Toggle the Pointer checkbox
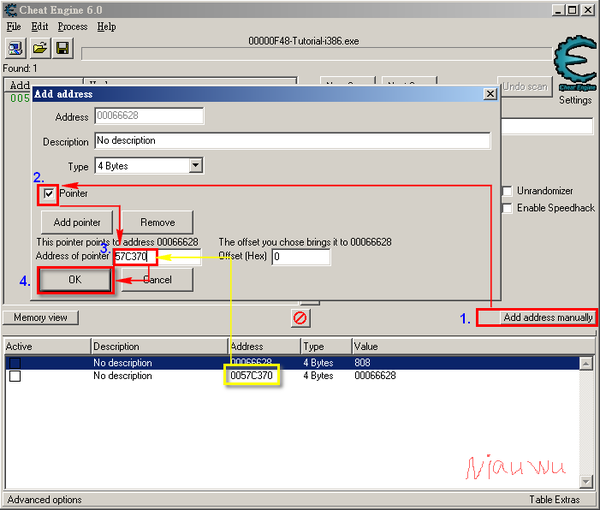 pyautogui.click(x=48, y=194)
